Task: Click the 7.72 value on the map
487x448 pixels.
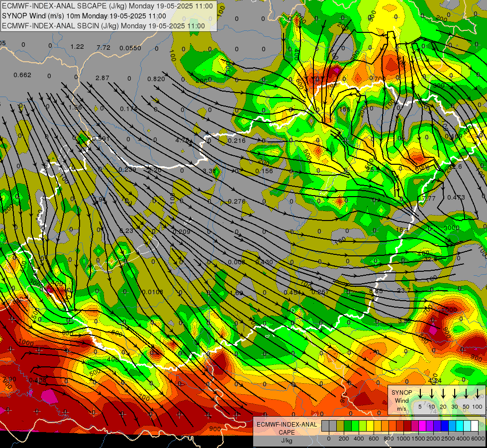Action: (103, 48)
